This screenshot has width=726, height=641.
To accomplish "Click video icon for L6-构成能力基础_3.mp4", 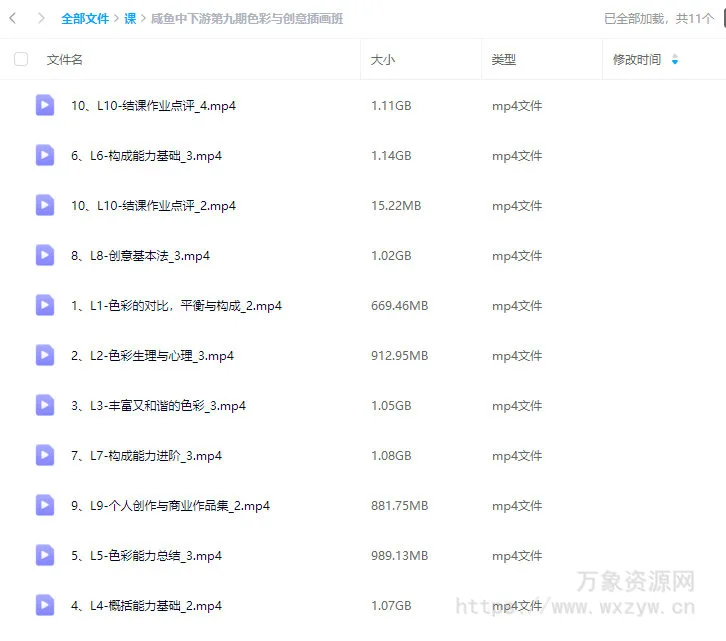I will (45, 155).
